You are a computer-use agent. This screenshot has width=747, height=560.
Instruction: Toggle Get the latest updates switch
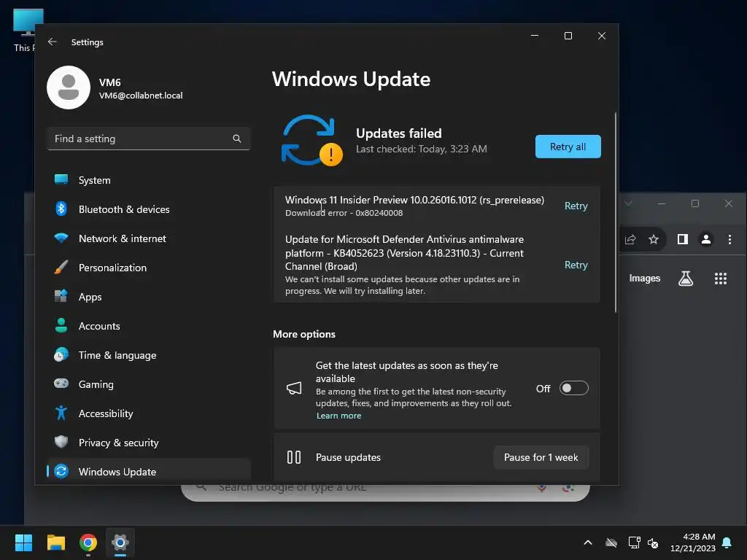573,388
